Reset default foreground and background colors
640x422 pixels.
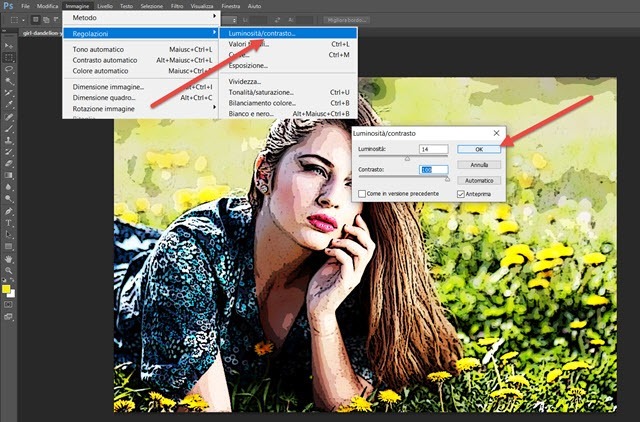click(4, 280)
